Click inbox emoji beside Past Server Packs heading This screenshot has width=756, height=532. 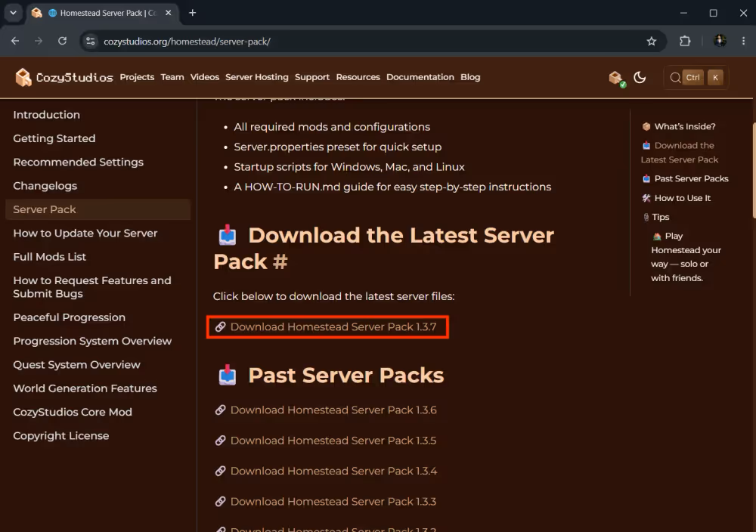(227, 375)
